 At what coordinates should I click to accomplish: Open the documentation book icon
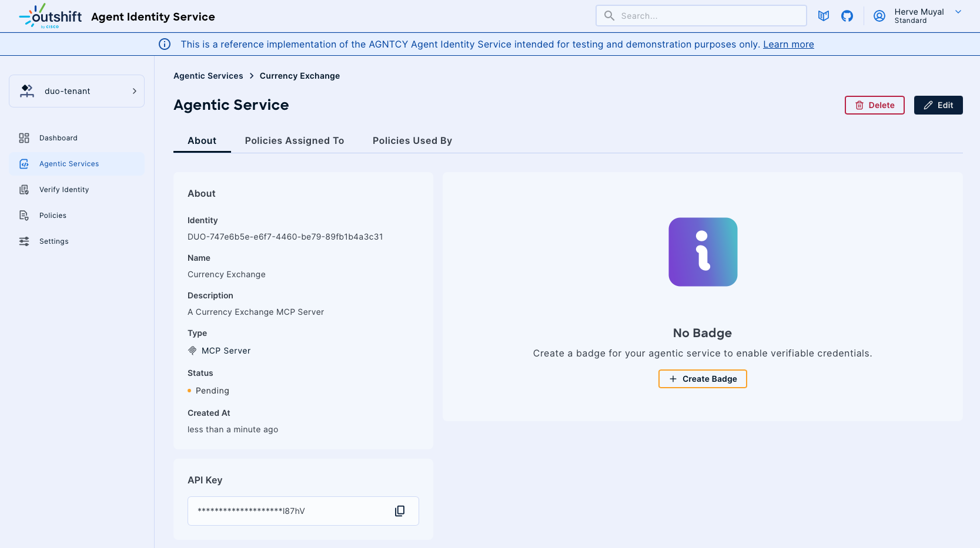coord(823,16)
